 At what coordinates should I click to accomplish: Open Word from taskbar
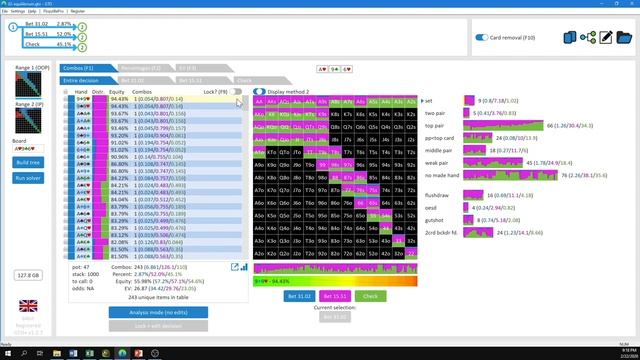click(x=73, y=353)
